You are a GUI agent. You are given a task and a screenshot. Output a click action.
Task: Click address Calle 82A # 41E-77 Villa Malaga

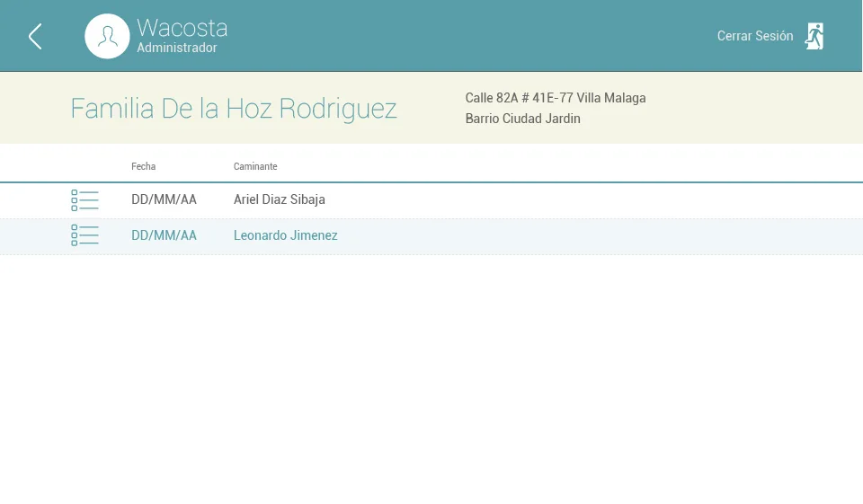tap(556, 98)
